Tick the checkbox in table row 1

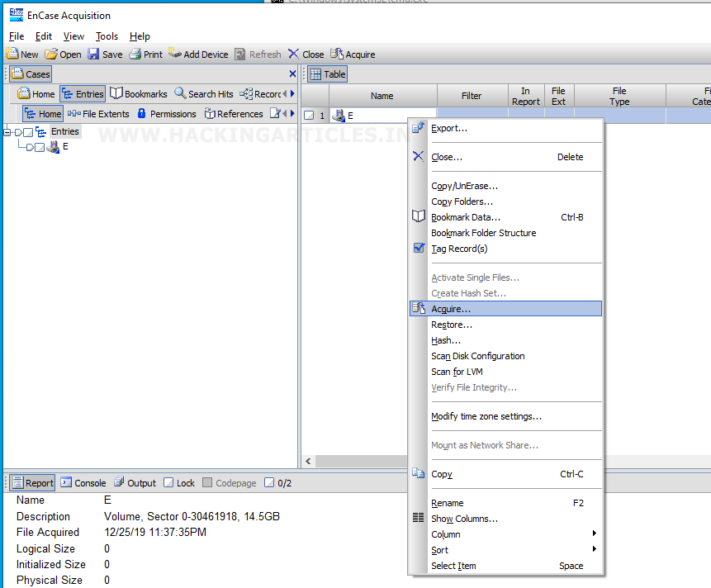click(309, 116)
